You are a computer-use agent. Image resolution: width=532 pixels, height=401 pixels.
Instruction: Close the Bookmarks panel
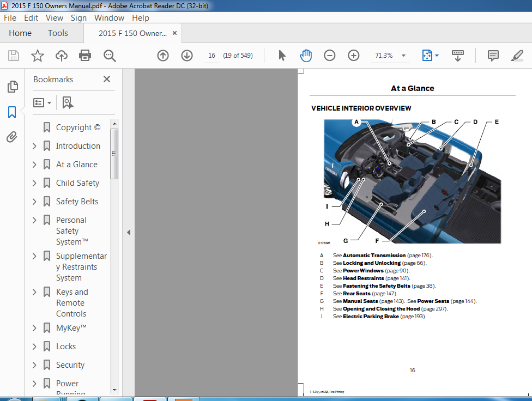[107, 79]
